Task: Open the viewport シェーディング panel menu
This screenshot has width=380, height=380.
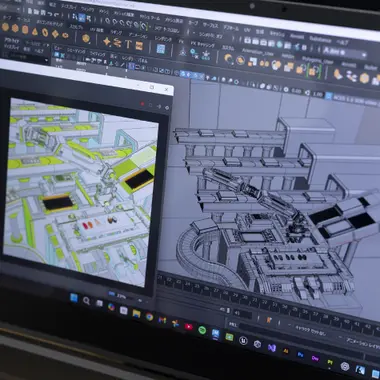Action: click(x=75, y=52)
